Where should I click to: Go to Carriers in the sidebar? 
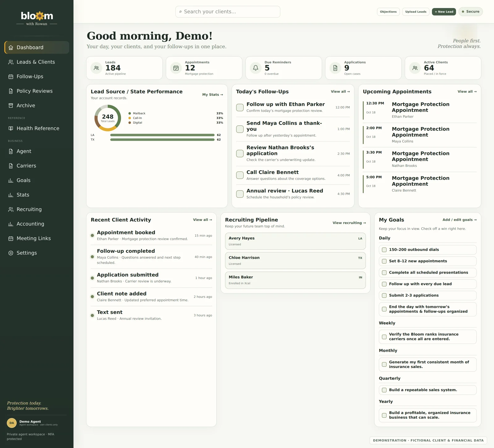tap(37, 166)
